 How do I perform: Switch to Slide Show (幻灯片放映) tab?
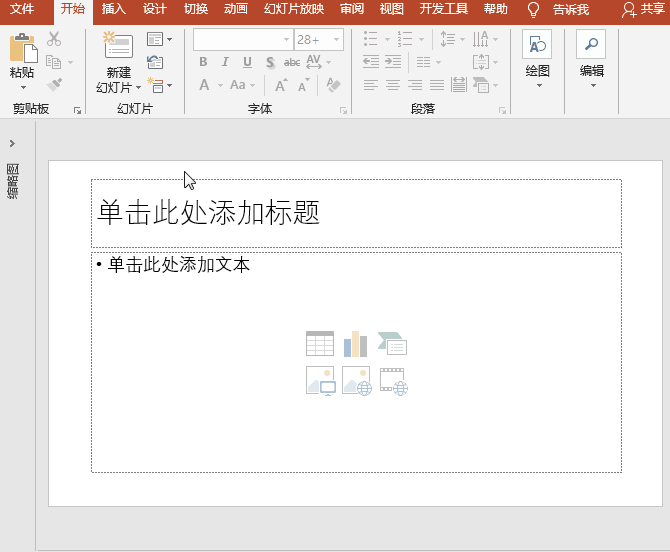pyautogui.click(x=294, y=9)
